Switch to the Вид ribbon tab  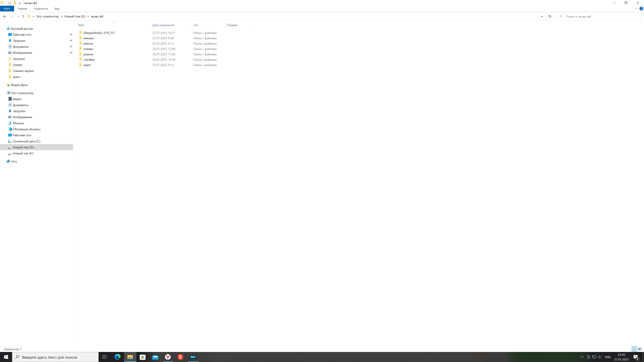57,9
